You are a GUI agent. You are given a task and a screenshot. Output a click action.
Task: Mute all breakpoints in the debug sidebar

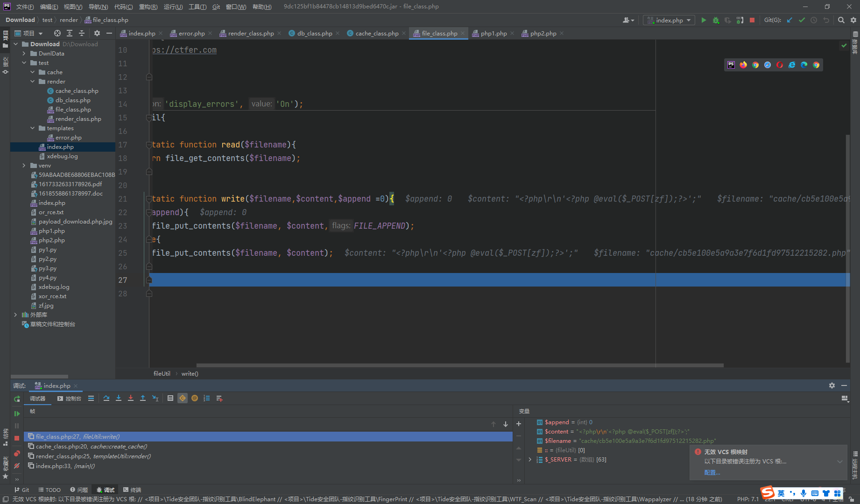coord(16,466)
